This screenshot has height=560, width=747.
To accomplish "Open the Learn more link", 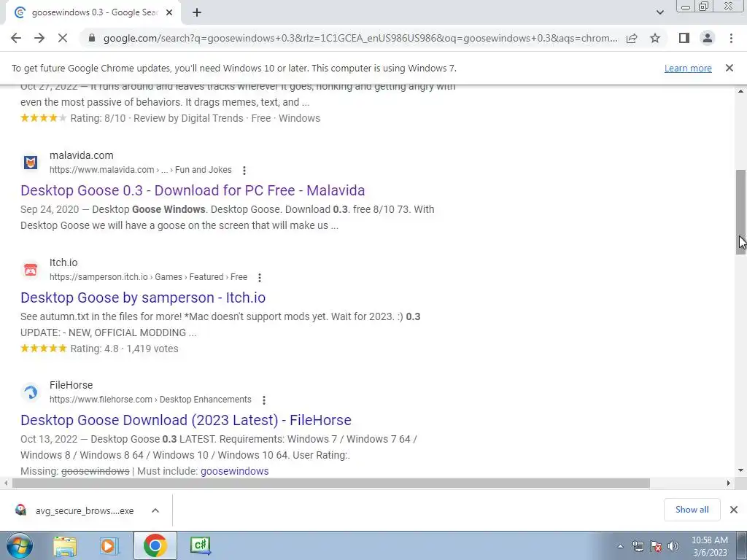I will [x=688, y=68].
